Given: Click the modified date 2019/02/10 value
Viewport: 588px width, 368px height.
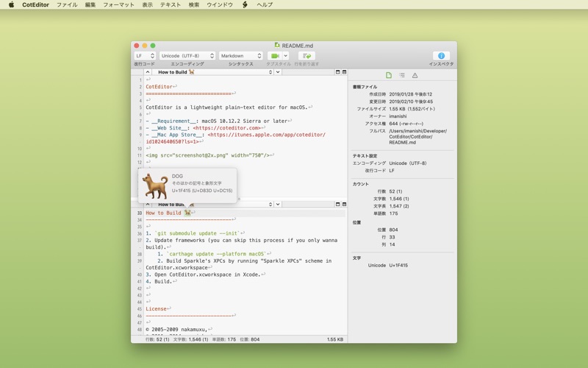Looking at the screenshot, I should coord(411,102).
